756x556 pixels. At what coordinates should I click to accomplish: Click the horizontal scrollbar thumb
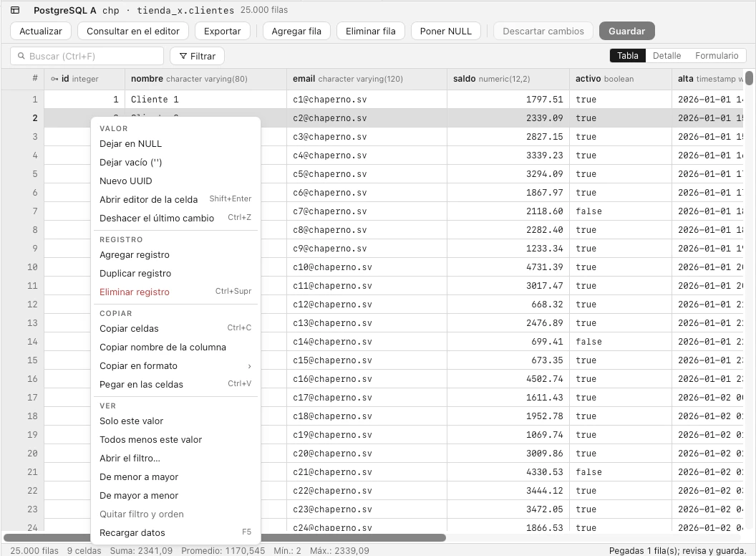[x=225, y=537]
